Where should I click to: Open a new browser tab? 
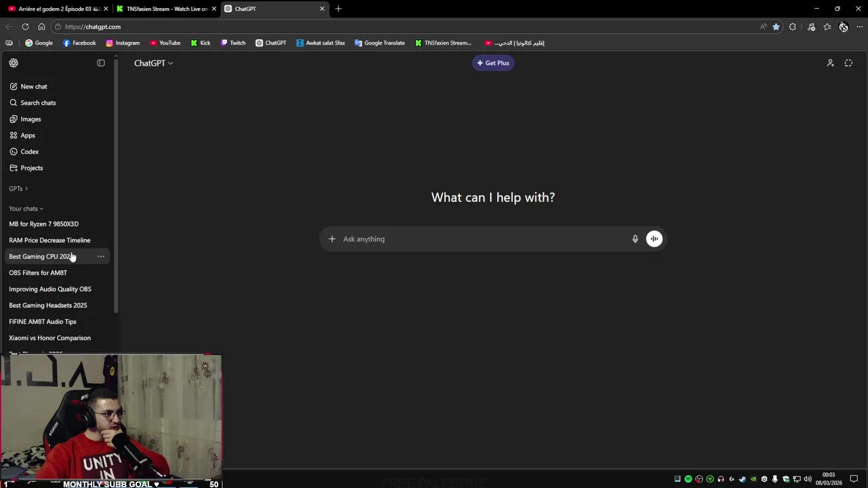pos(338,9)
